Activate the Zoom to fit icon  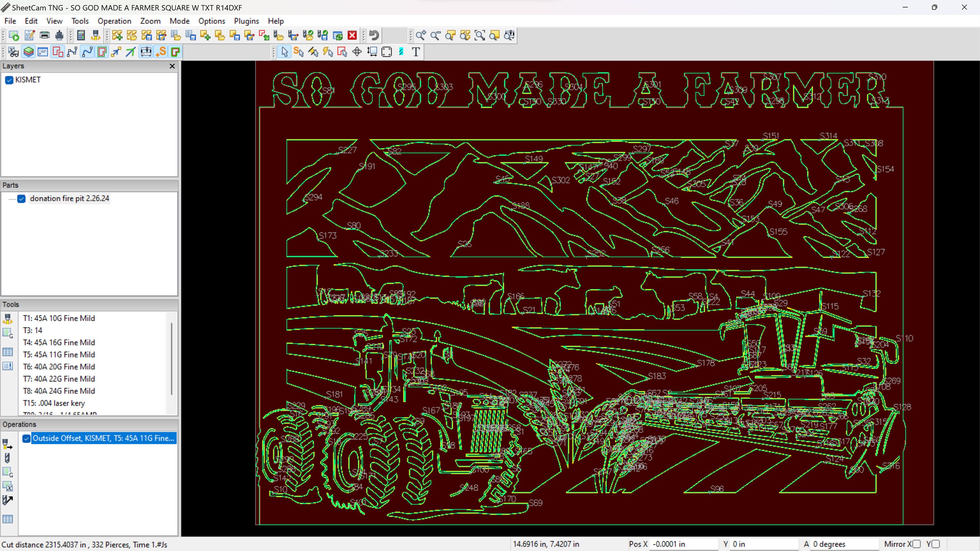pos(480,35)
